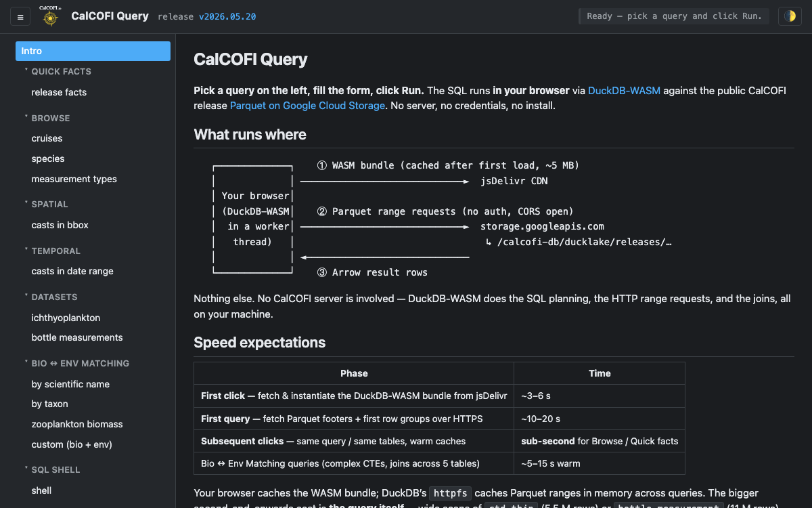This screenshot has height=508, width=812.
Task: Open zooplankton biomass query
Action: click(77, 424)
